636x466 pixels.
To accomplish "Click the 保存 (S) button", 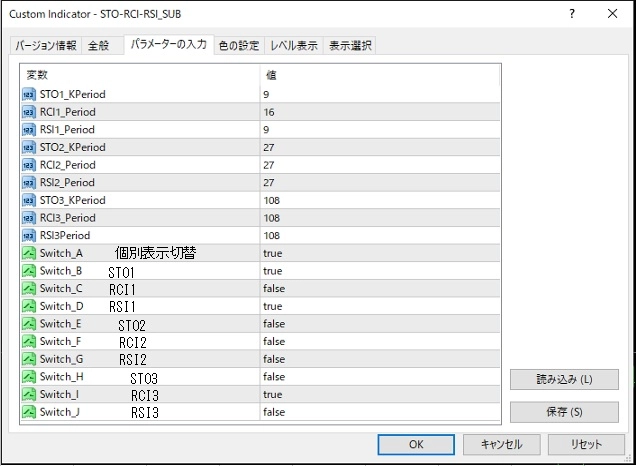I will tap(564, 412).
